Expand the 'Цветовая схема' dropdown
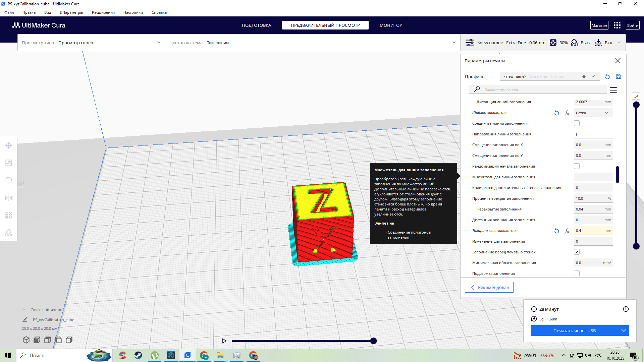The height and width of the screenshot is (362, 644). [x=312, y=43]
